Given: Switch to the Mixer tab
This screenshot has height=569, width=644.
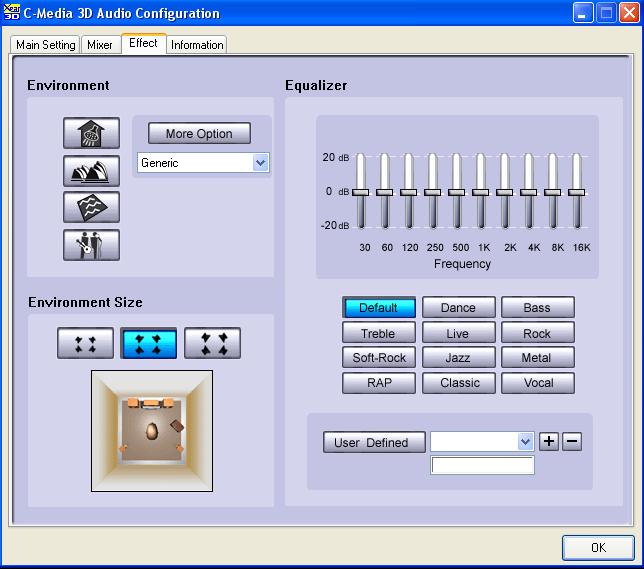Looking at the screenshot, I should tap(100, 45).
